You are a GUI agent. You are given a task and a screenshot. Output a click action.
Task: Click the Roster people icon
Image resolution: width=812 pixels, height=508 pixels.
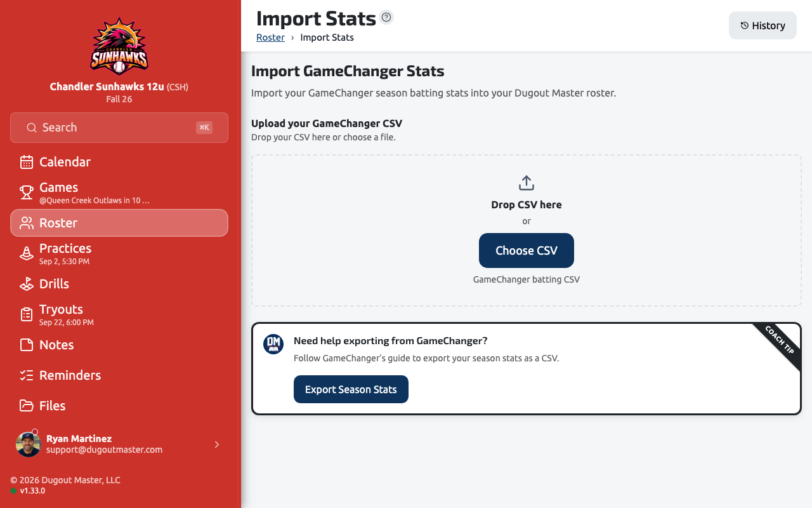point(27,223)
